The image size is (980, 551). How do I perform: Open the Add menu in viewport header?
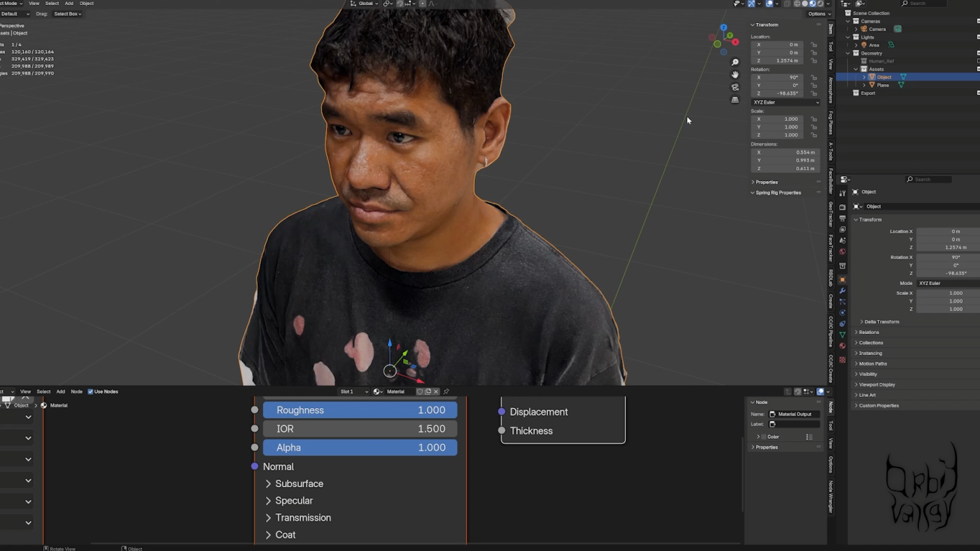[x=69, y=3]
